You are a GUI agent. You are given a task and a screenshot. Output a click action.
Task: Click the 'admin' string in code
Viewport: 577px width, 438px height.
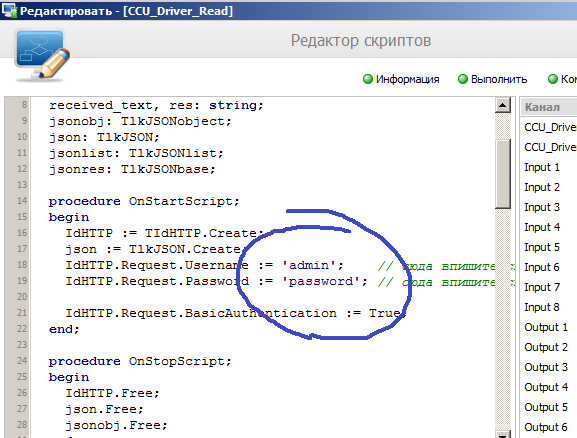pos(309,265)
